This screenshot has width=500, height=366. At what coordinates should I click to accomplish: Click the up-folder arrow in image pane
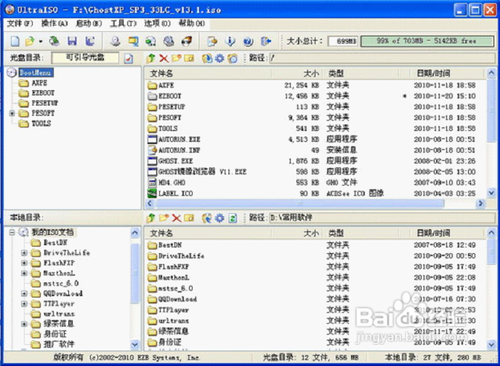[x=151, y=58]
